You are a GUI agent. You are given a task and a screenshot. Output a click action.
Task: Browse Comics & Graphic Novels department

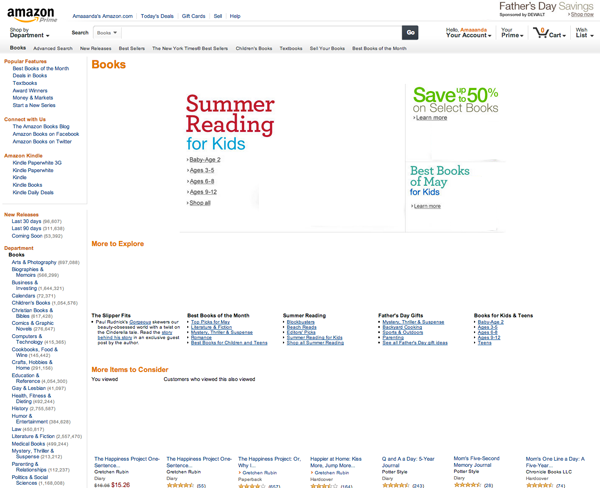tap(33, 326)
